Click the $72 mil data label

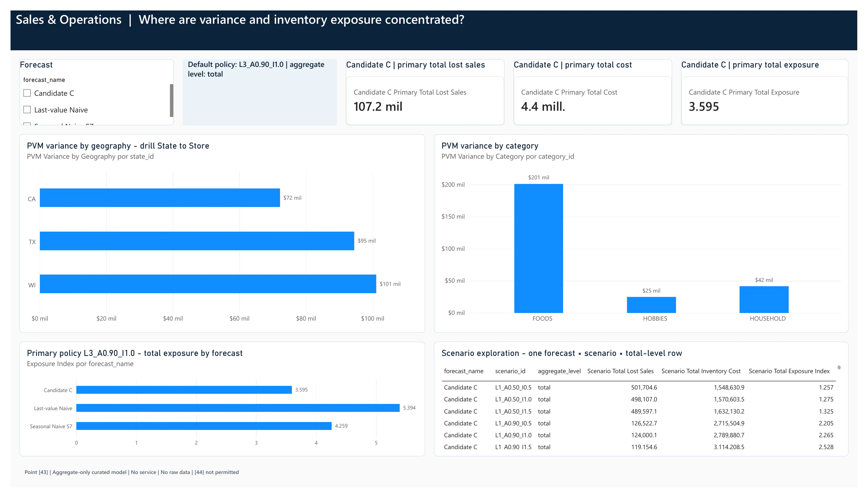tap(292, 198)
